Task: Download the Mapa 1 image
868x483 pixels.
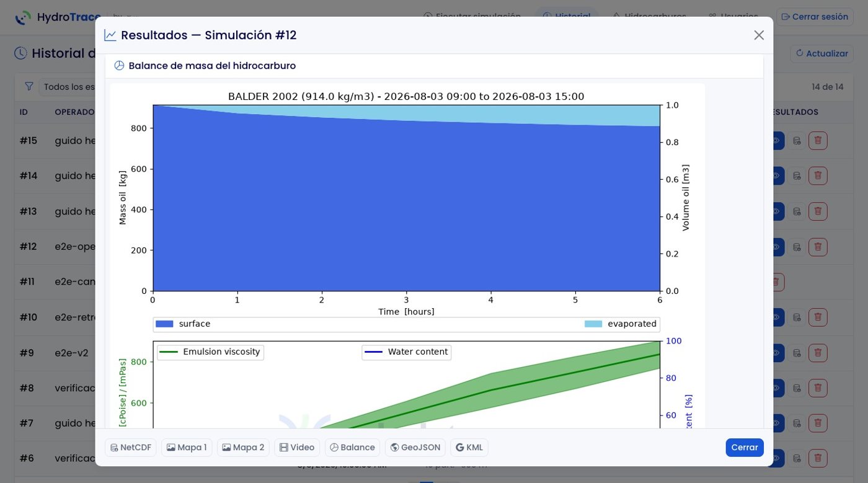Action: 187,448
